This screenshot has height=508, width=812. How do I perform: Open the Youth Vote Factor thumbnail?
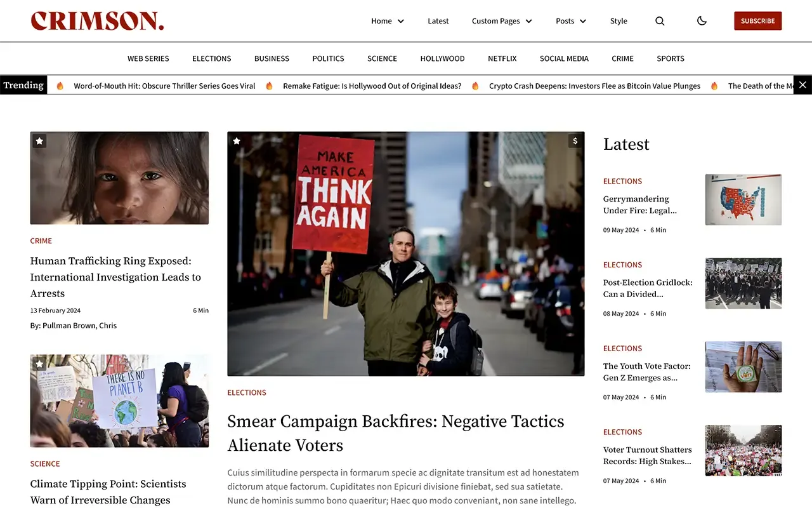point(743,367)
